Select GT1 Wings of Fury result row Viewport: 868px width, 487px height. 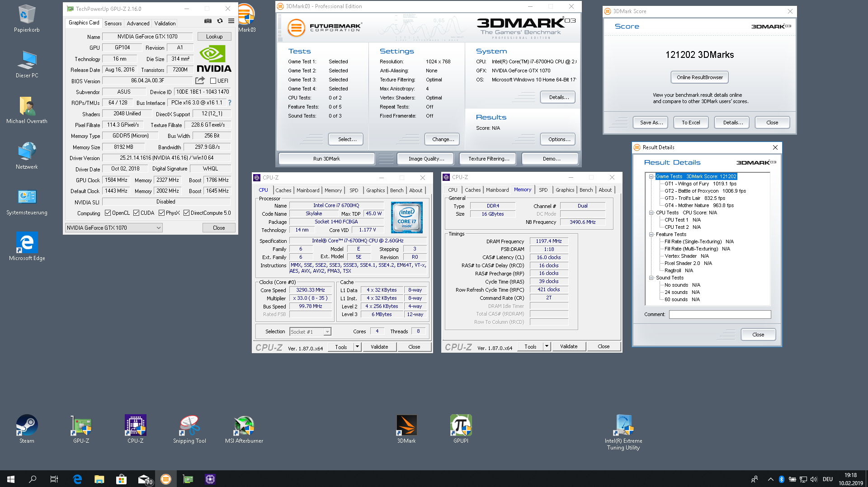pos(700,184)
